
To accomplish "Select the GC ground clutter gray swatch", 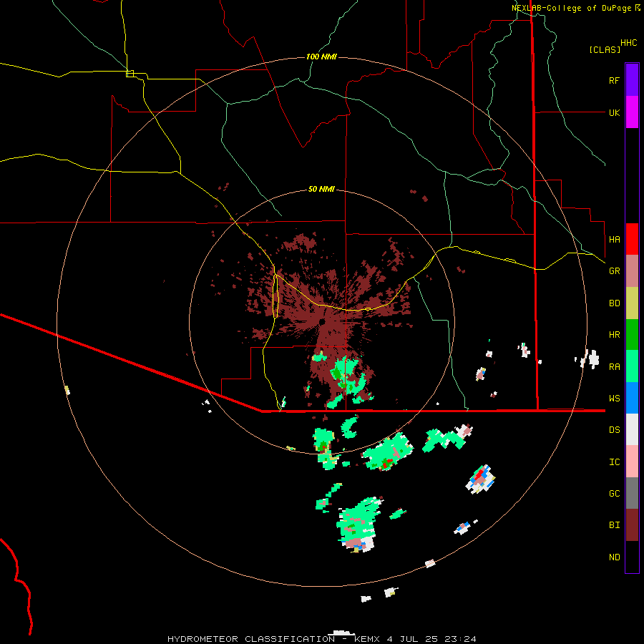I will tap(632, 493).
